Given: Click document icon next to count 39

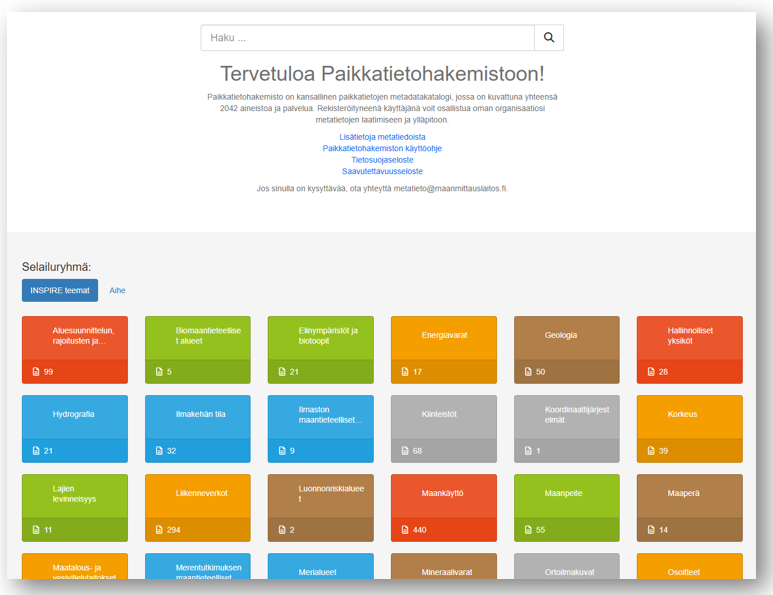Looking at the screenshot, I should 651,451.
